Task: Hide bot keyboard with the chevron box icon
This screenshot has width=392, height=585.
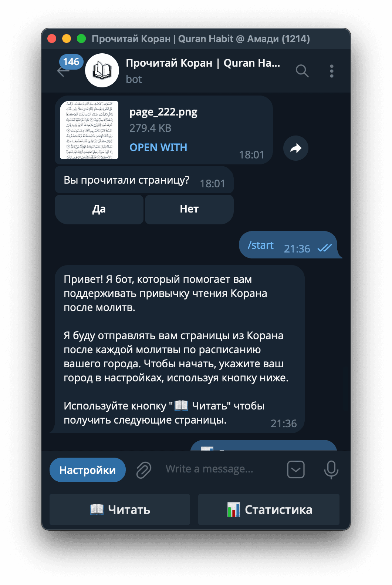Action: pos(296,469)
